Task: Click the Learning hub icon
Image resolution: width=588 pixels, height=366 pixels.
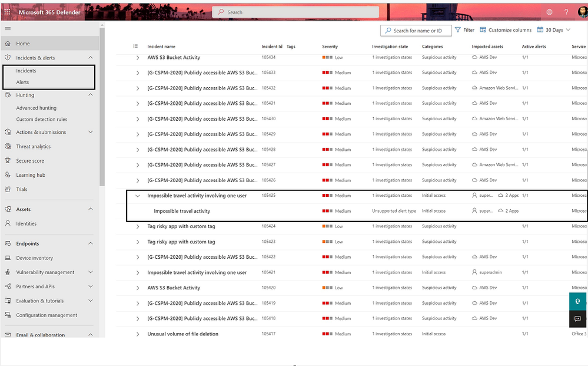Action: point(8,175)
